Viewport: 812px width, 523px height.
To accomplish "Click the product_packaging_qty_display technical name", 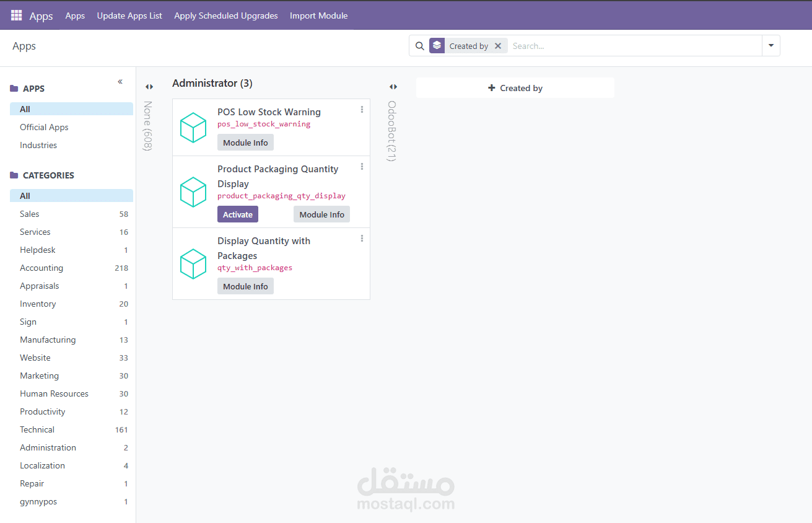I will click(x=281, y=196).
